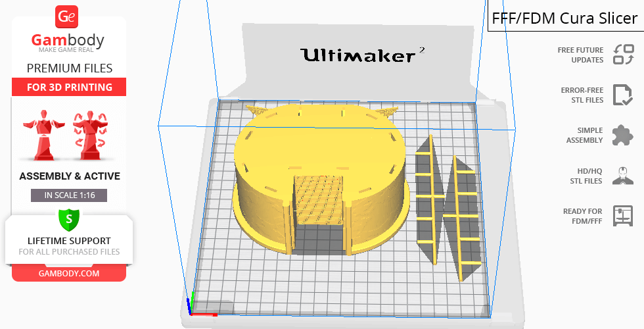Viewport: 644px width, 329px height.
Task: Click the red Ge Gambody logo icon
Action: 66,16
